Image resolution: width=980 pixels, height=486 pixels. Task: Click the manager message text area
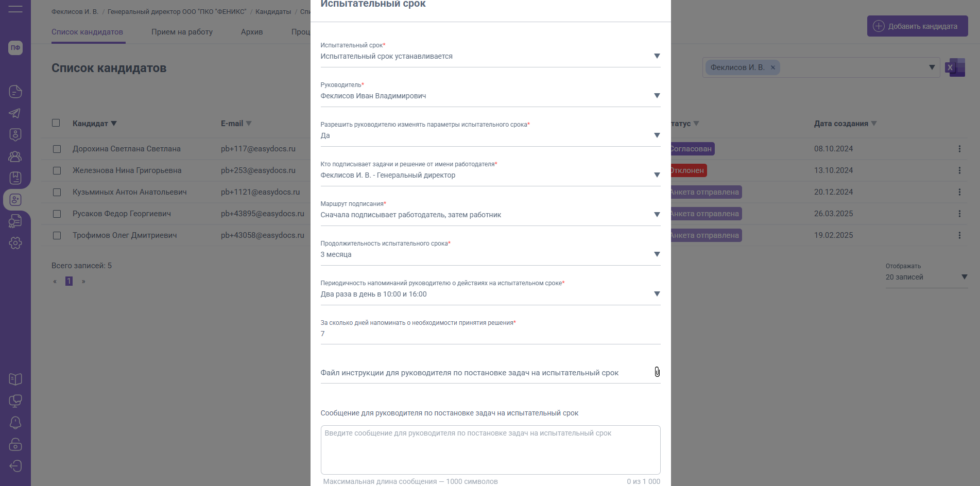tap(490, 449)
